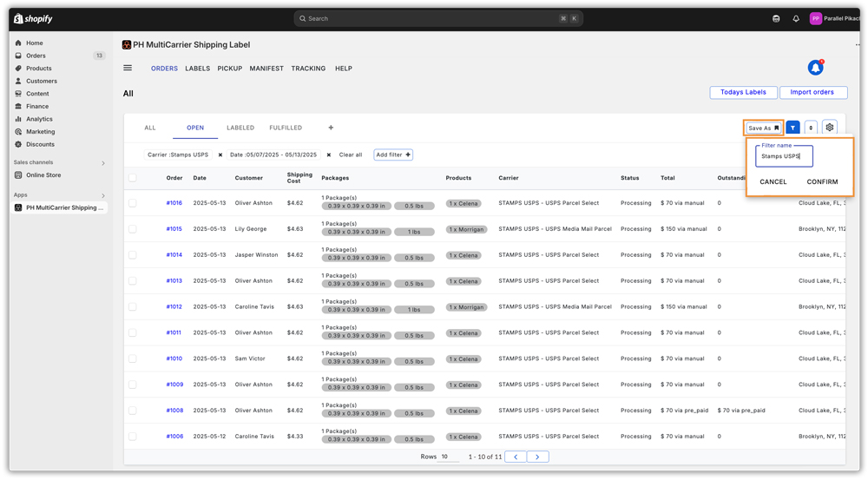Open the Add filter dropdown
Viewport: 868px width, 480px height.
pyautogui.click(x=393, y=155)
